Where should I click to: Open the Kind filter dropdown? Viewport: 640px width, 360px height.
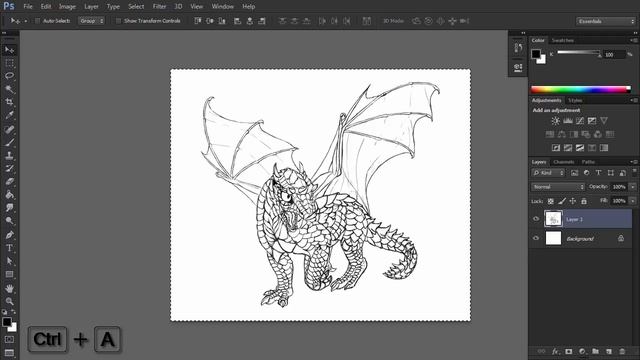[548, 173]
